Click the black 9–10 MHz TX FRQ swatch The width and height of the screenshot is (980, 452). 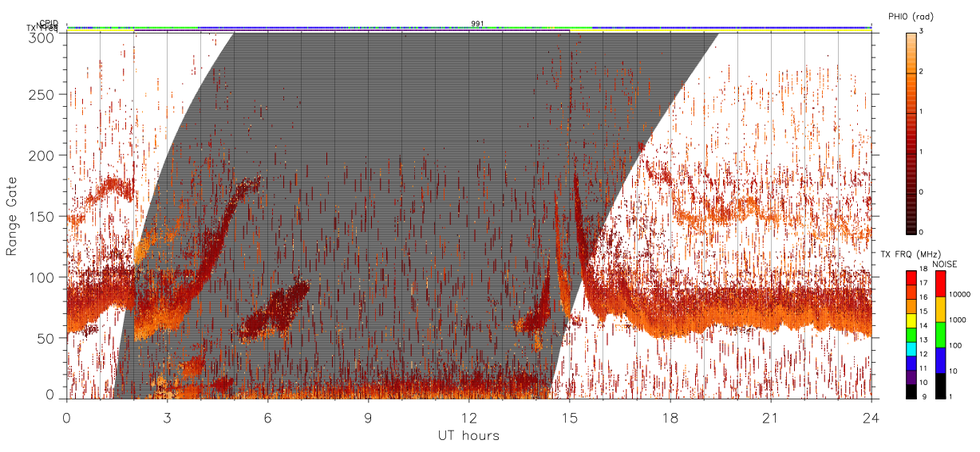911,392
